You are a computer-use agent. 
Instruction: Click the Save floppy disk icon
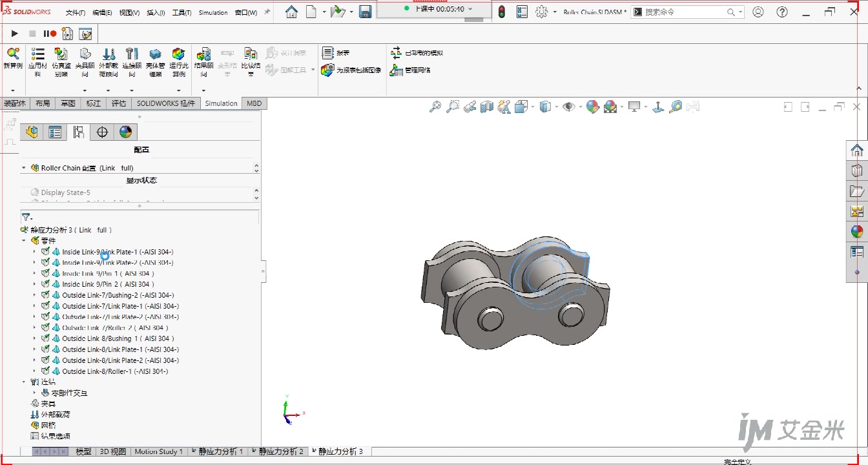pyautogui.click(x=365, y=12)
